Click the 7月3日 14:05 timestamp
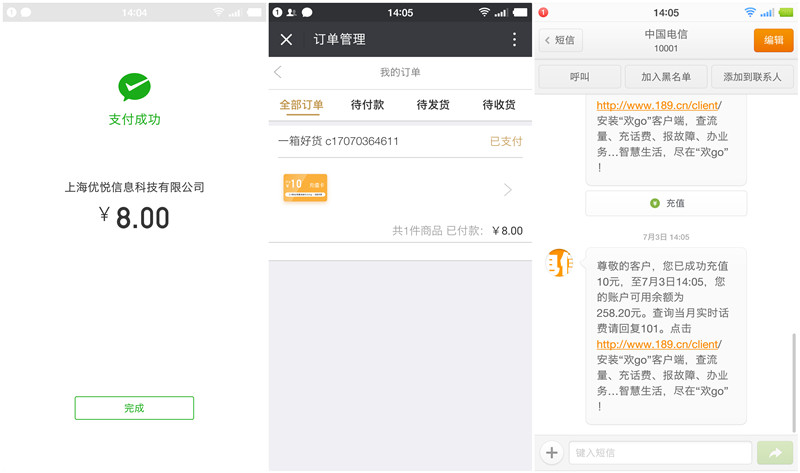800x473 pixels. 666,237
